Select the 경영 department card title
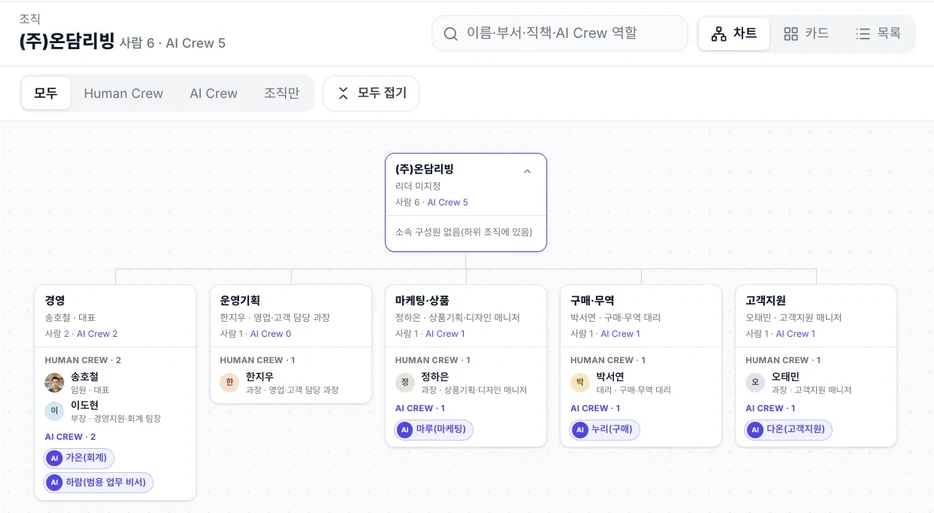This screenshot has height=513, width=934. [55, 300]
